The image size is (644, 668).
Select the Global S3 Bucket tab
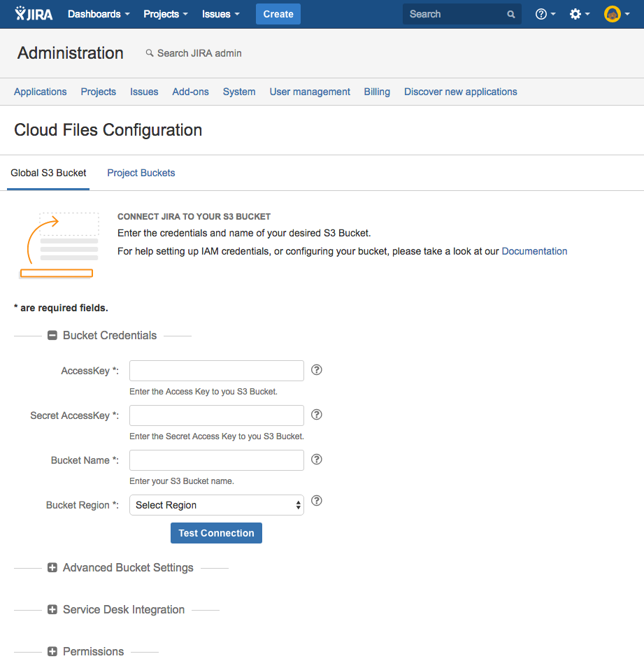coord(48,173)
